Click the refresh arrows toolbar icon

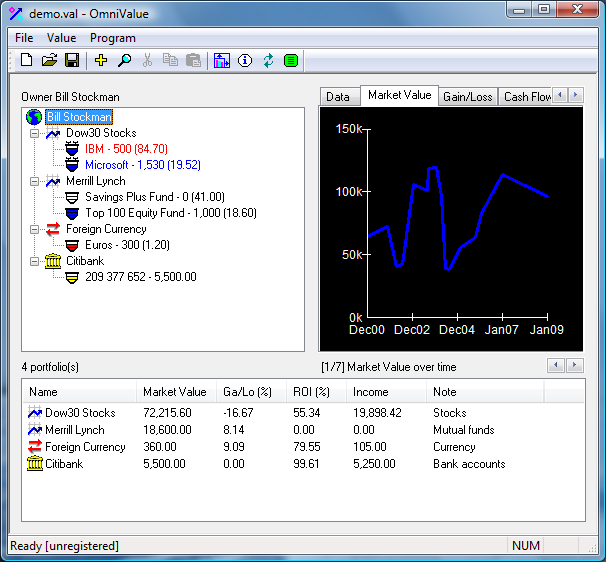[x=268, y=60]
